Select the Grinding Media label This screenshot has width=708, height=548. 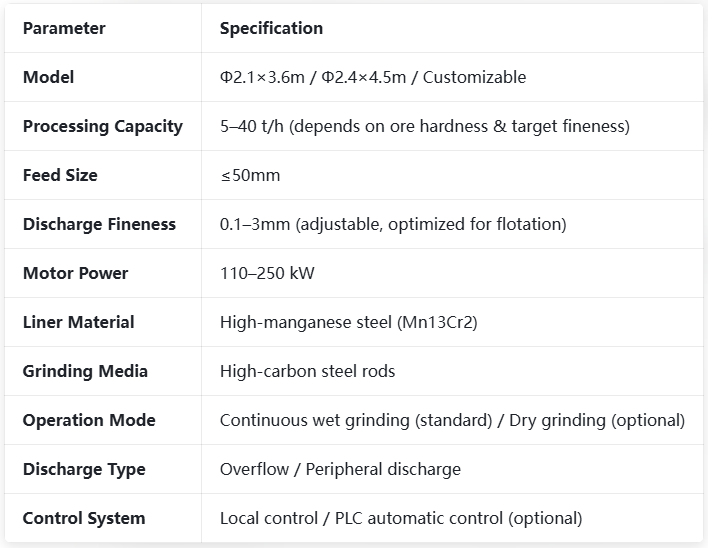click(x=85, y=371)
